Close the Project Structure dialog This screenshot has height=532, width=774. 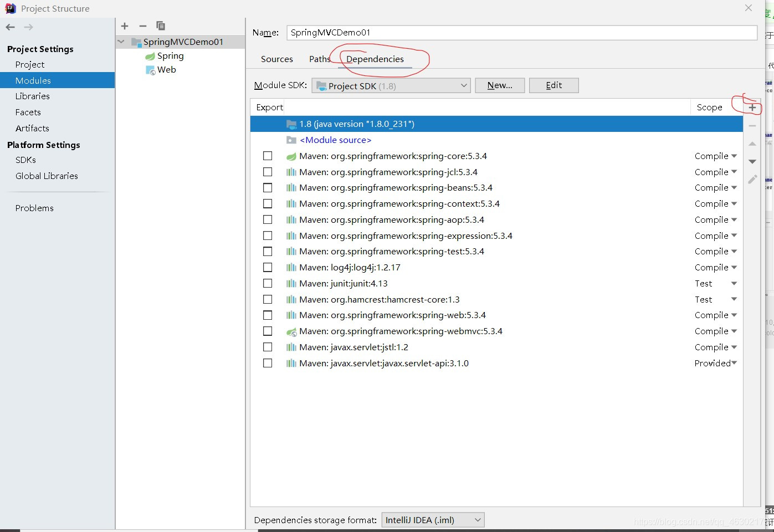(749, 8)
